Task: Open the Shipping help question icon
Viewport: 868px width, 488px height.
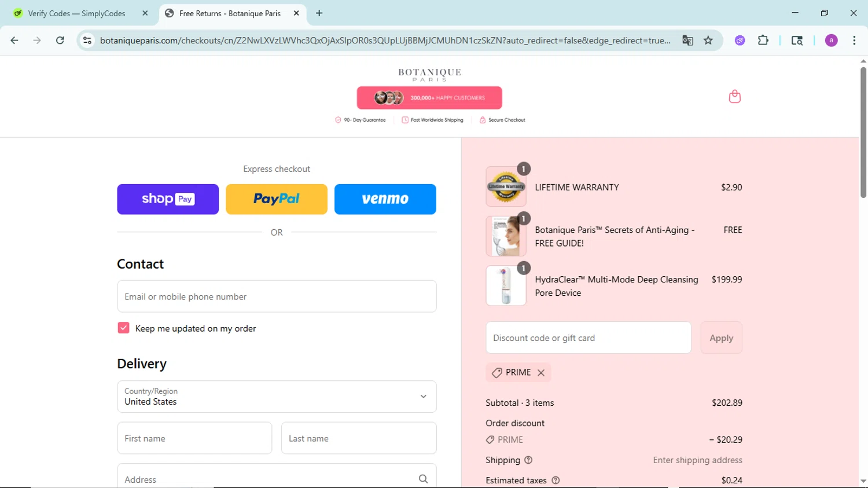Action: click(x=528, y=460)
